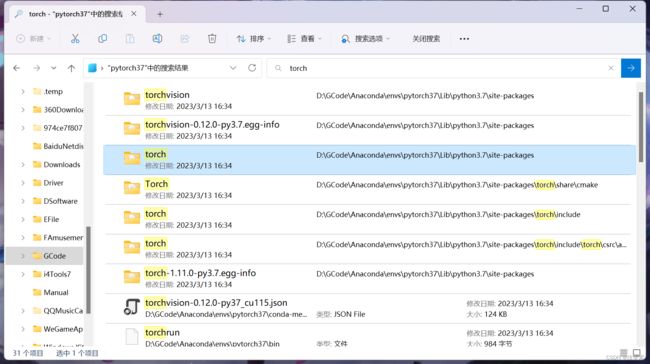Screen dimensions: 650x364
Task: Click the 关闭搜索 close search button
Action: click(x=426, y=39)
